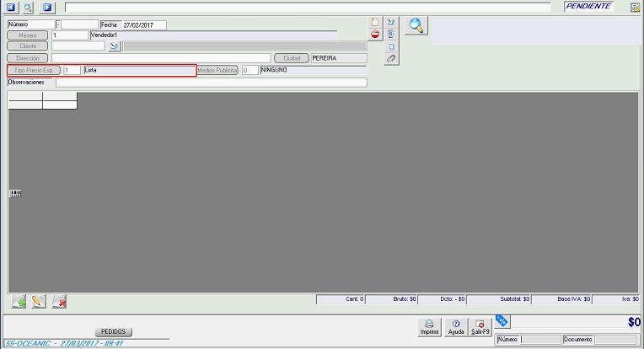Viewport: 644px width, 349px height.
Task: Click the blue copy document icon
Action: pyautogui.click(x=391, y=47)
